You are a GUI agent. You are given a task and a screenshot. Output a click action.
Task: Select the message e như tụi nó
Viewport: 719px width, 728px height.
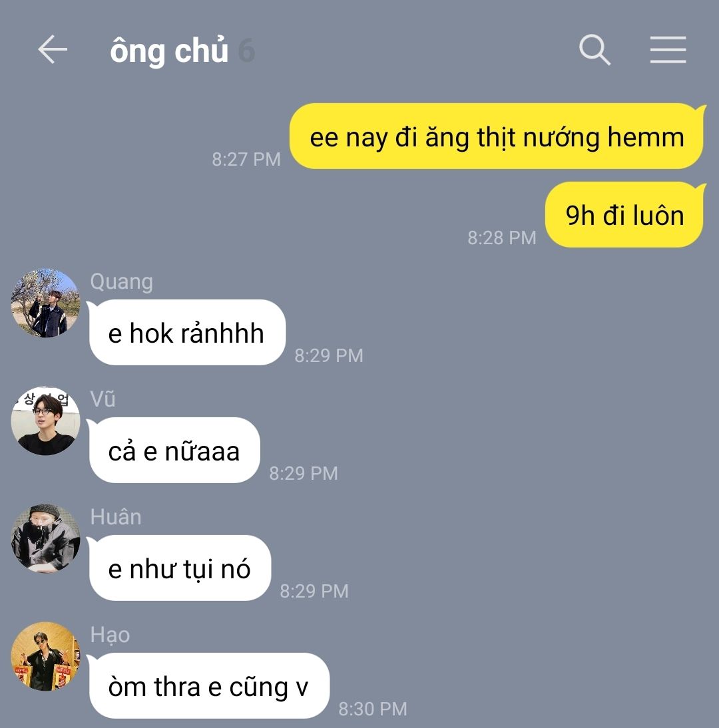tap(179, 568)
